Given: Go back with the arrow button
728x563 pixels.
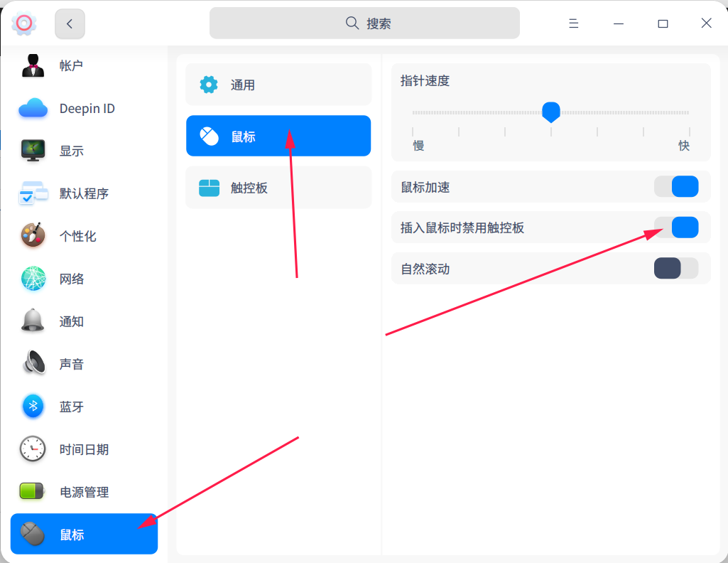Looking at the screenshot, I should click(70, 23).
